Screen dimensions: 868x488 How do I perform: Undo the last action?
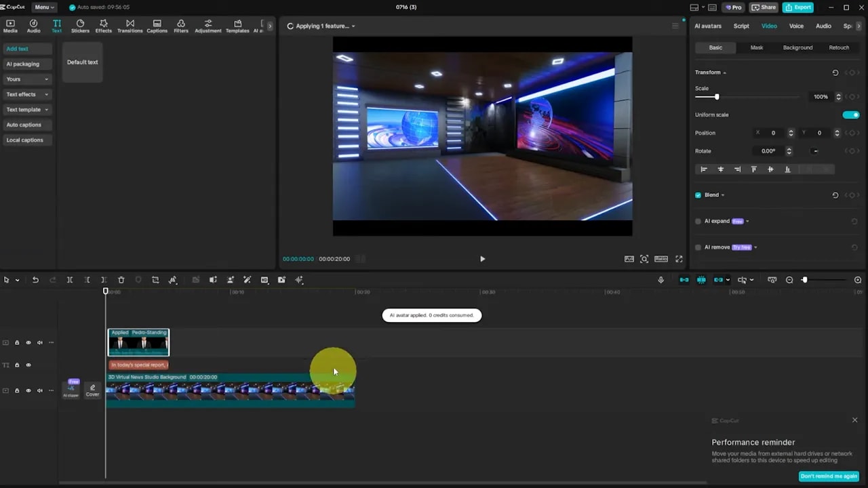click(35, 279)
